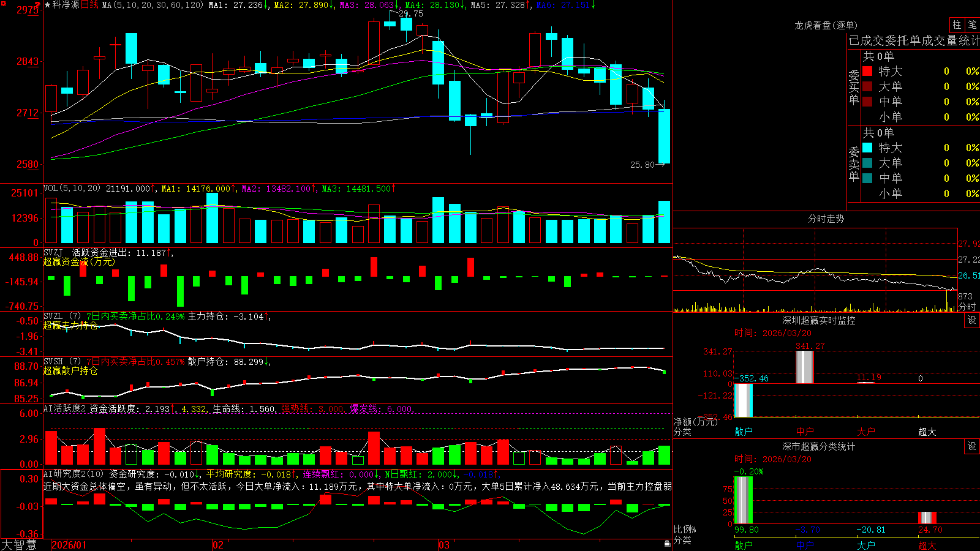The height and width of the screenshot is (551, 980).
Task: Click the cyan -352.46 散户 bar
Action: click(744, 400)
